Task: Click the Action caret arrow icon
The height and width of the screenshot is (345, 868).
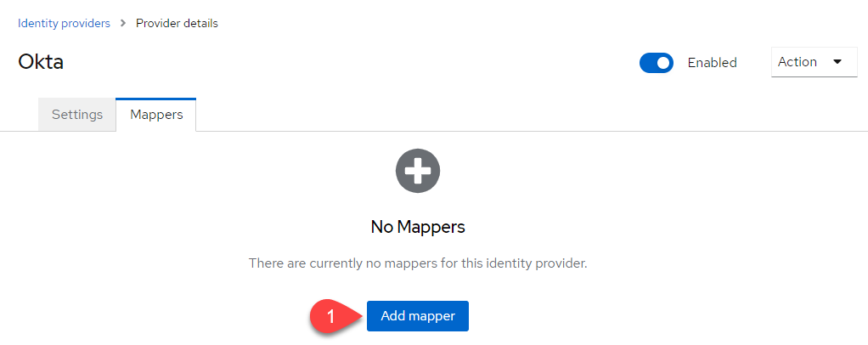Action: point(837,61)
